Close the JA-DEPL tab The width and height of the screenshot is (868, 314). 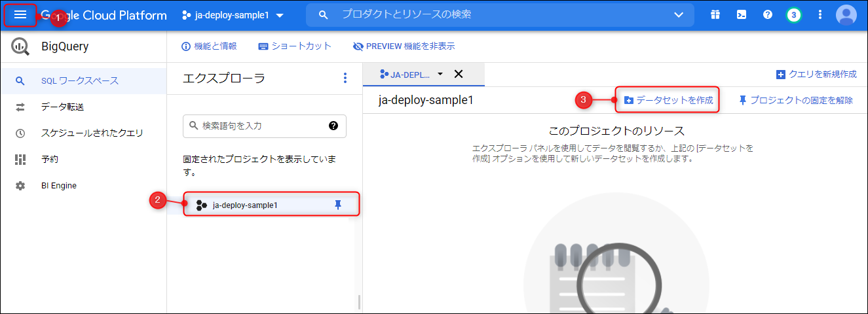(x=459, y=74)
